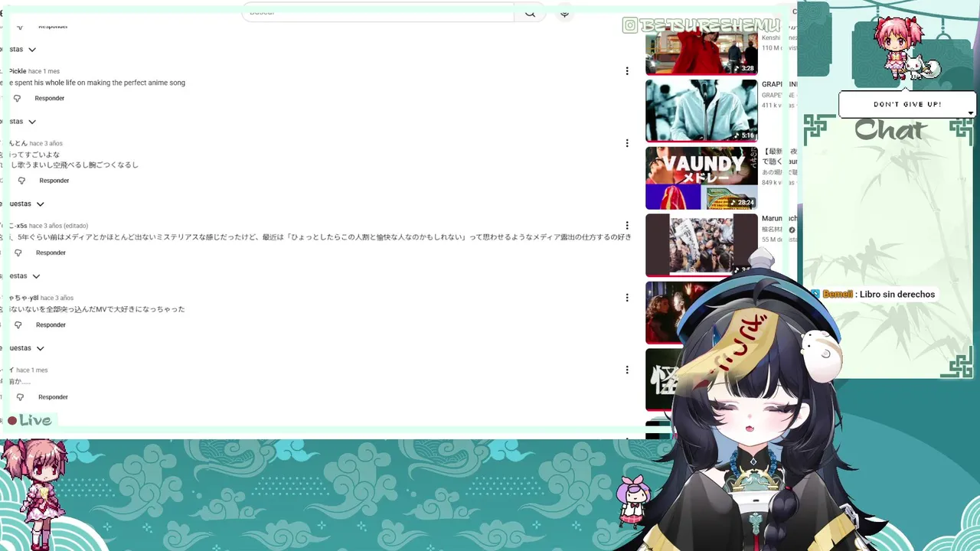Click the GRAPEVINE video title text
This screenshot has width=980, height=551.
click(x=779, y=84)
